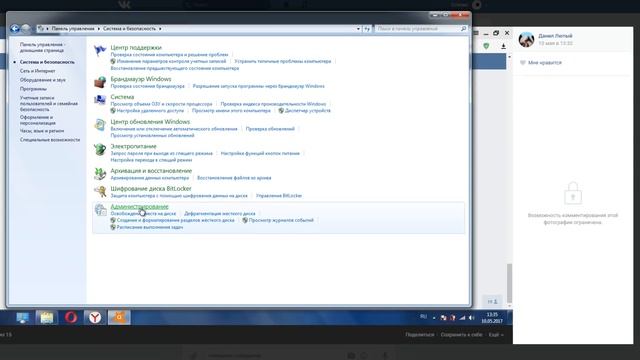
Task: Click the Администрирование tools icon
Action: (x=100, y=210)
